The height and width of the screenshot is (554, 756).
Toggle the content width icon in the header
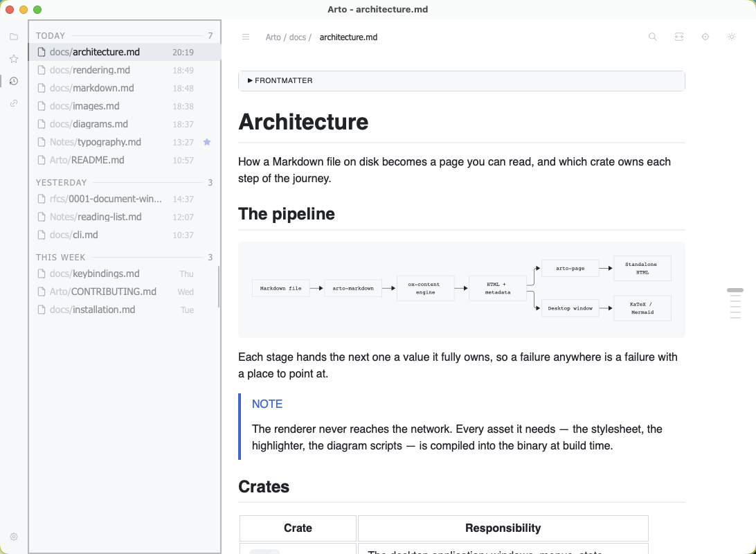(x=679, y=37)
